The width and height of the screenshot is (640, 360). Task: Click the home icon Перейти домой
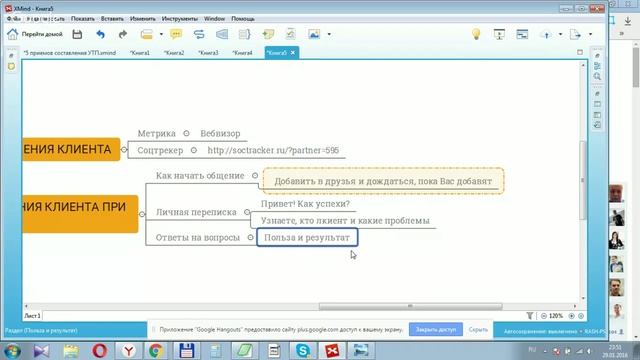(x=12, y=34)
